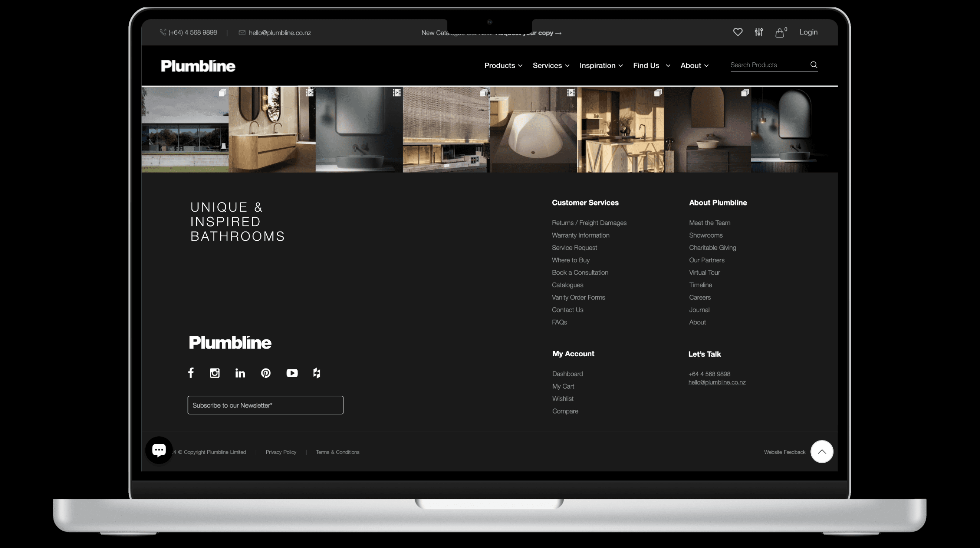Open Plumbline Pinterest icon
The height and width of the screenshot is (548, 980).
pos(266,373)
